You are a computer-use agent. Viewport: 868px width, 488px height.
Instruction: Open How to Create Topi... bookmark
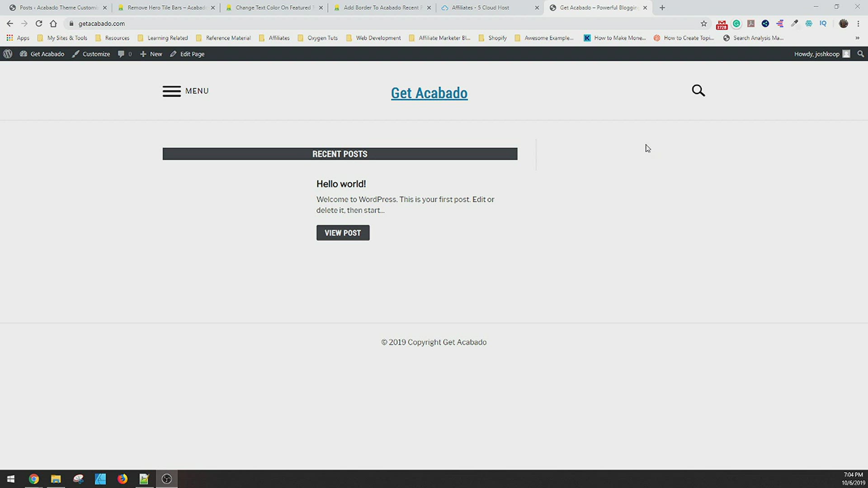coord(684,38)
